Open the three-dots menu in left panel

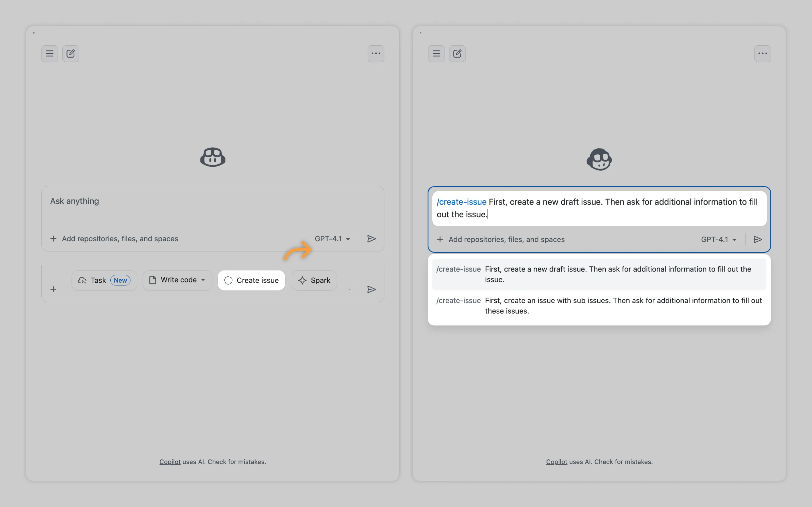[x=376, y=54]
